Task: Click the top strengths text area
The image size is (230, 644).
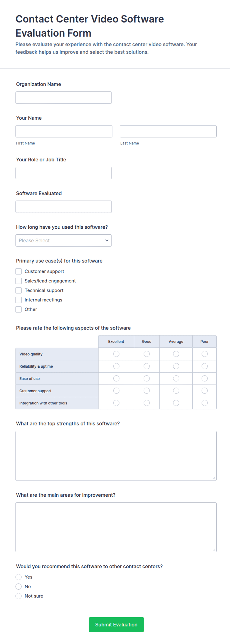Action: coord(116,456)
